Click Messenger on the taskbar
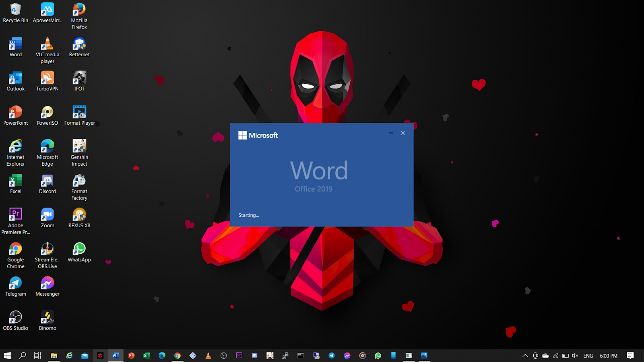Viewport: 644px width, 362px height. click(347, 356)
